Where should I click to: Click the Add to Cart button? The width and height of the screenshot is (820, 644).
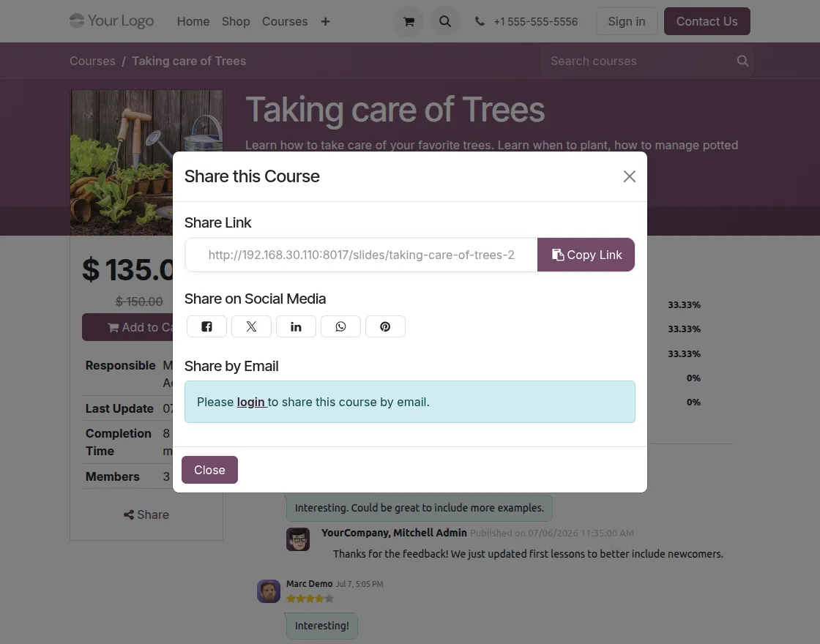127,327
